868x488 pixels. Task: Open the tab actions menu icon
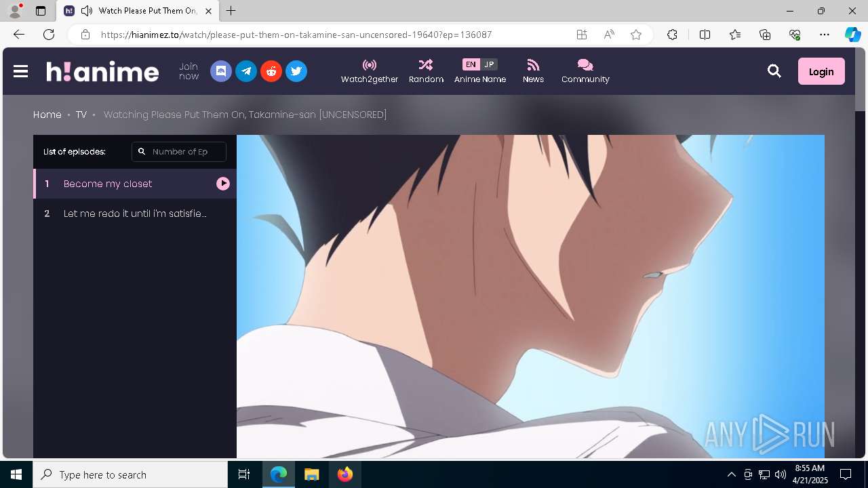pos(41,11)
